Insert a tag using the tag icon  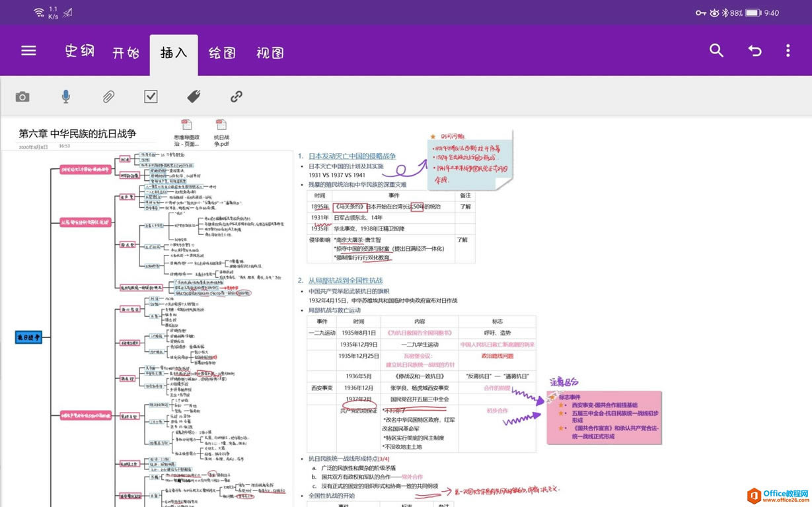[194, 96]
